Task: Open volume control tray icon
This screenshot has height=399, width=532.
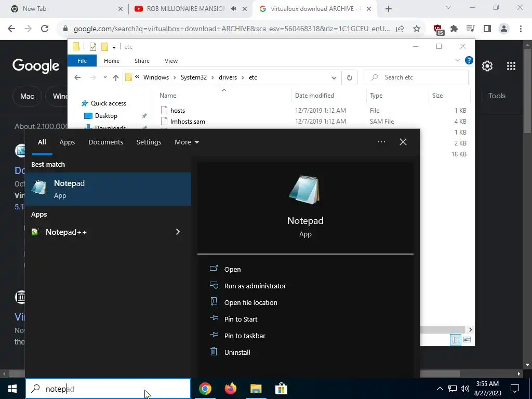Action: pyautogui.click(x=465, y=389)
